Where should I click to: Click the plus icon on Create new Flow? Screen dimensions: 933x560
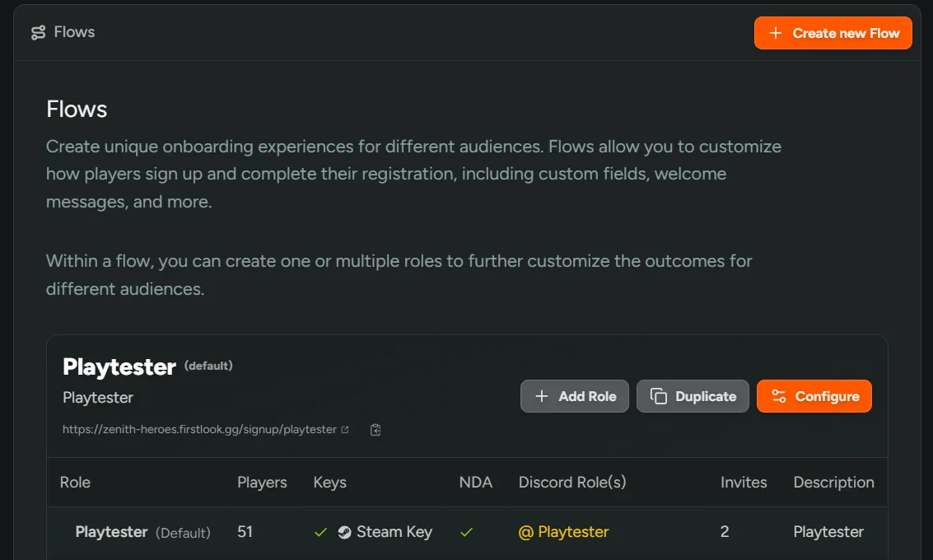point(775,33)
